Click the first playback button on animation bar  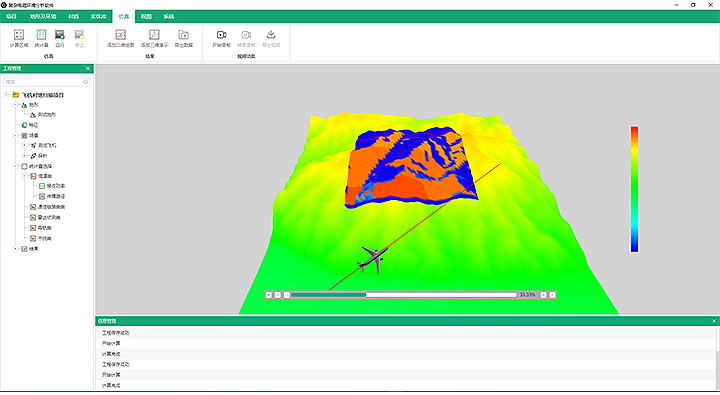269,295
